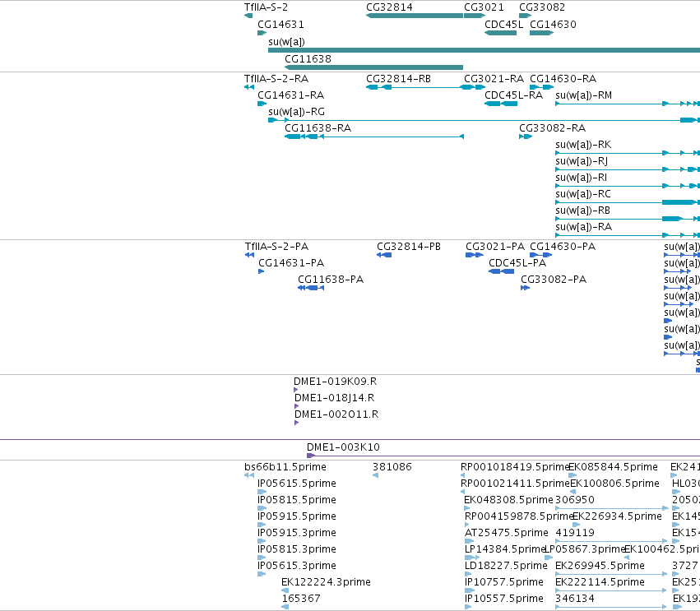Select the CG33082-RA transcript label
Image resolution: width=700 pixels, height=611 pixels.
[552, 128]
